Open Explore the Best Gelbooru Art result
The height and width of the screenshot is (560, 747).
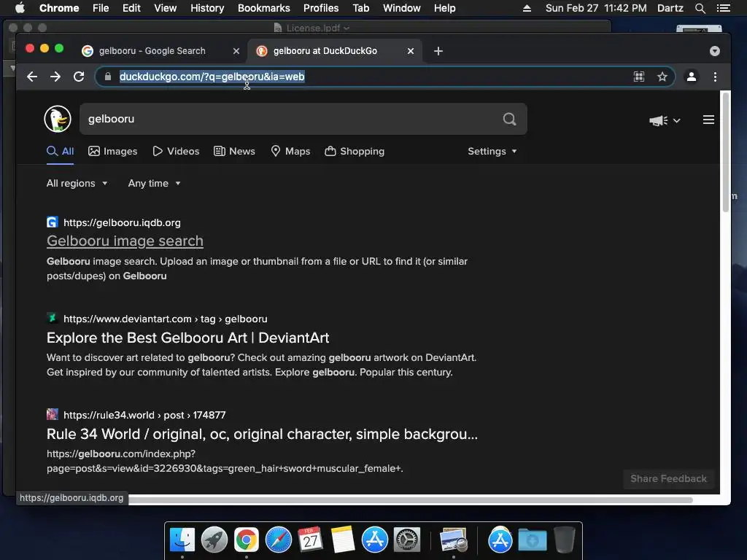click(x=187, y=338)
